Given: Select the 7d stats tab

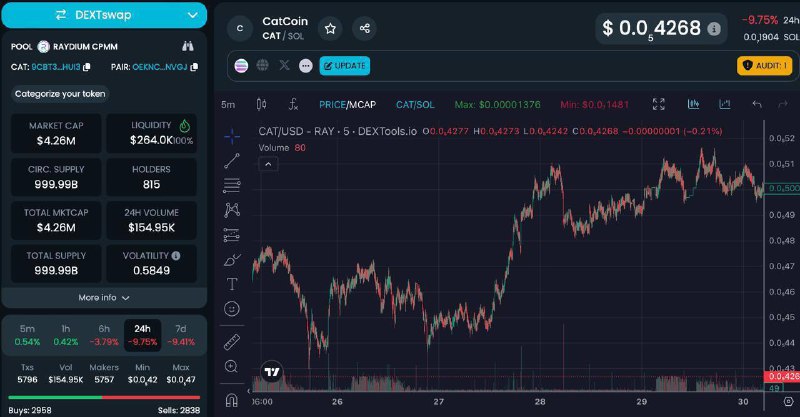Looking at the screenshot, I should (181, 335).
